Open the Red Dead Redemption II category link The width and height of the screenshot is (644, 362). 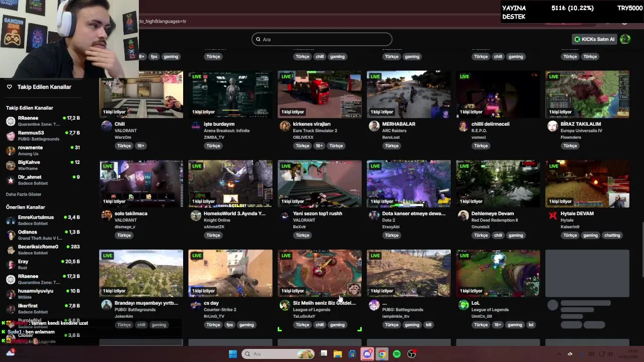click(x=495, y=220)
